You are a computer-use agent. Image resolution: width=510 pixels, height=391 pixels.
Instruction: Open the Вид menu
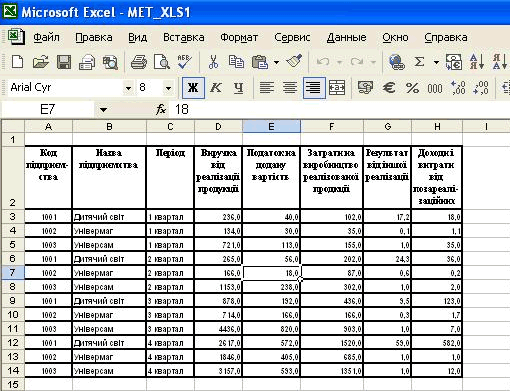(x=138, y=37)
